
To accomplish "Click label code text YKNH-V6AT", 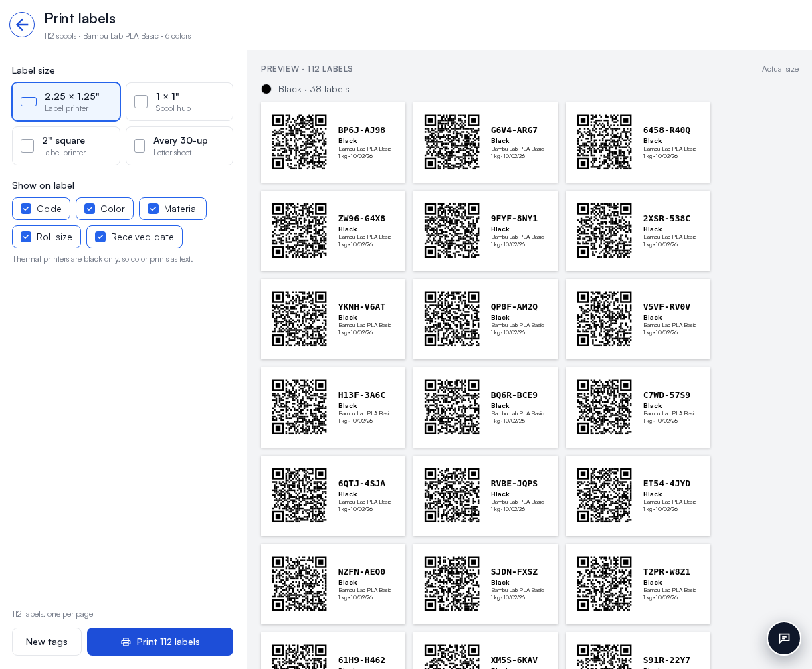I will (362, 307).
